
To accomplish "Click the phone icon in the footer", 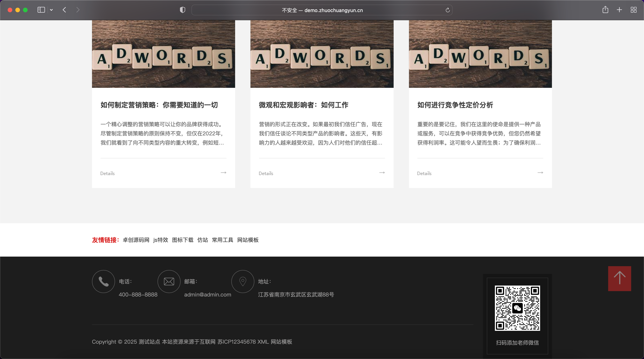I will (103, 282).
